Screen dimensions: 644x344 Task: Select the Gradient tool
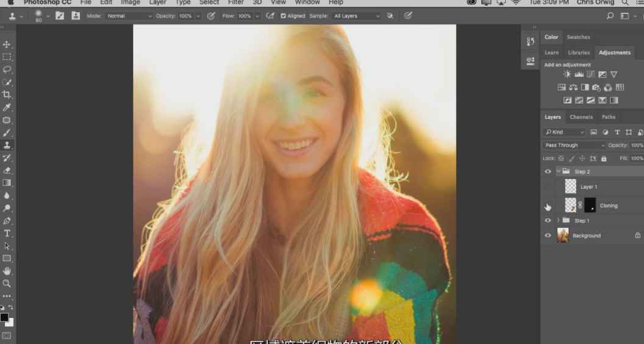coord(7,183)
